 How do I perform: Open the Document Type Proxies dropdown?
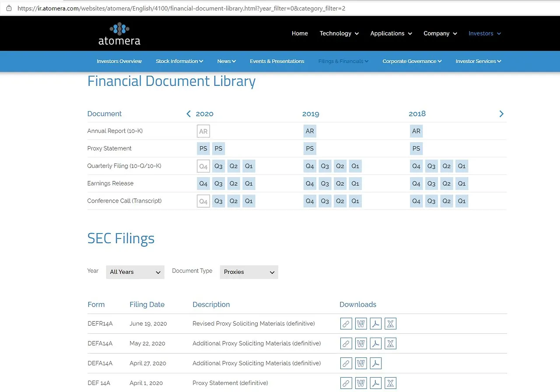pos(249,272)
